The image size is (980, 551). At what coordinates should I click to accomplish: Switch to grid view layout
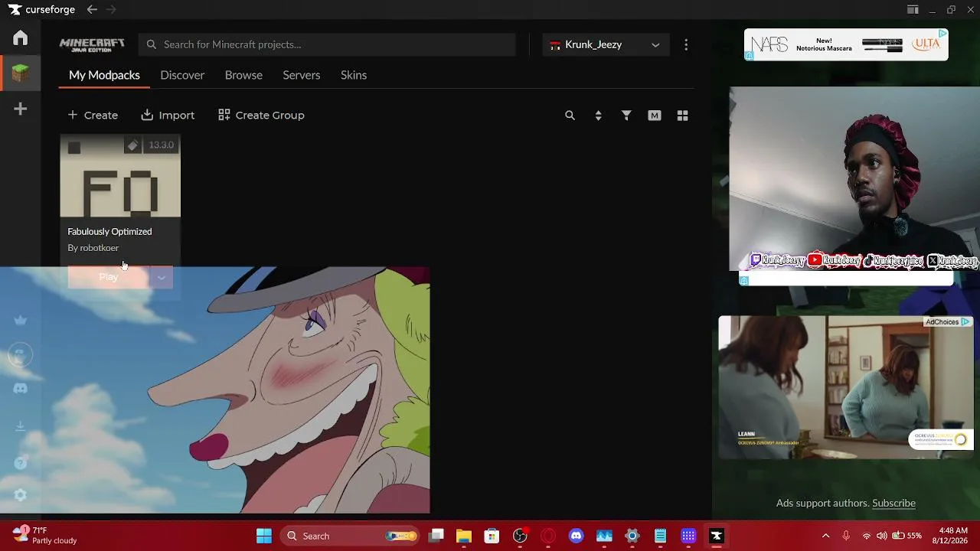coord(683,116)
